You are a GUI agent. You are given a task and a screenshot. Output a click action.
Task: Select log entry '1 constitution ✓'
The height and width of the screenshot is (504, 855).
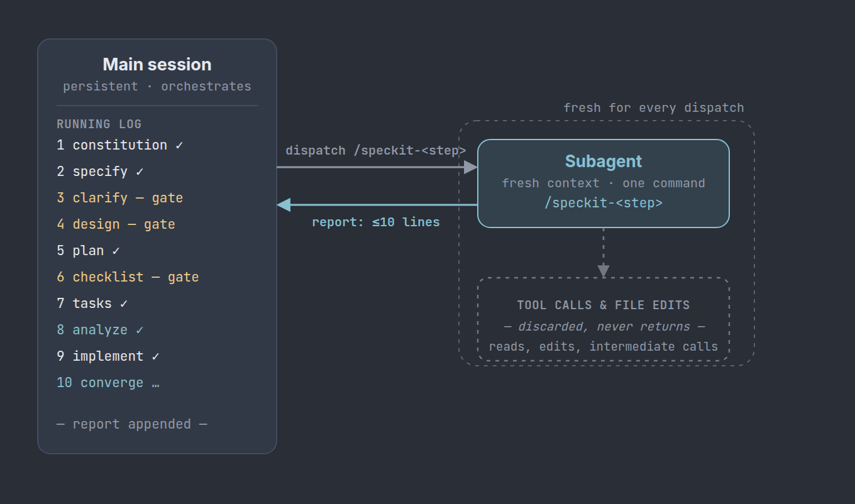[x=119, y=145]
